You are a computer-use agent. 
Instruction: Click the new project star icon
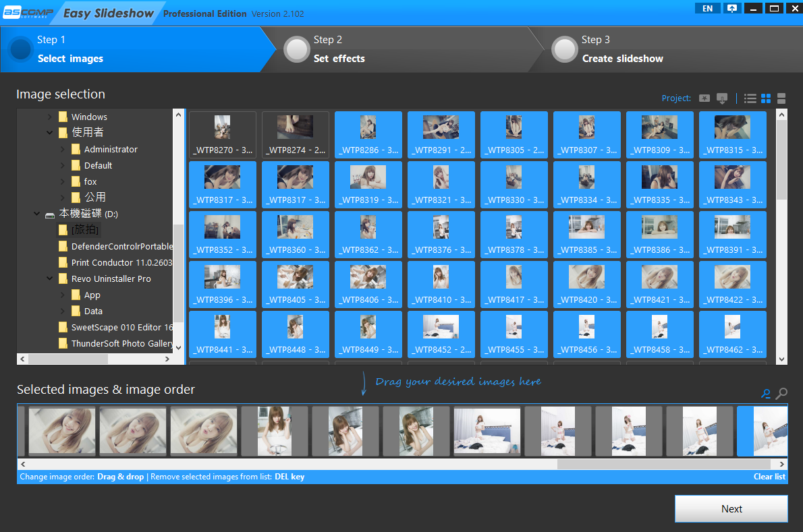click(704, 98)
